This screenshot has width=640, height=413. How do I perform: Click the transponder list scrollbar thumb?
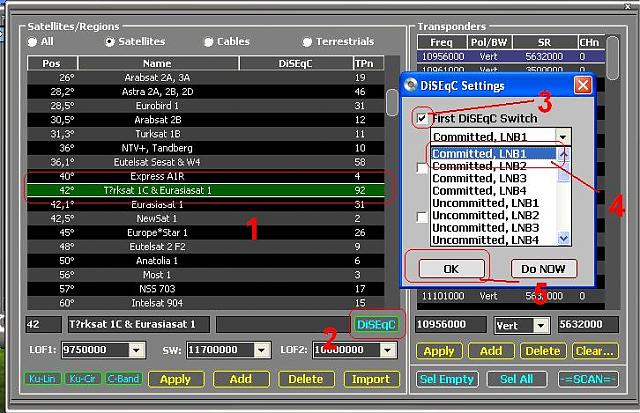613,58
